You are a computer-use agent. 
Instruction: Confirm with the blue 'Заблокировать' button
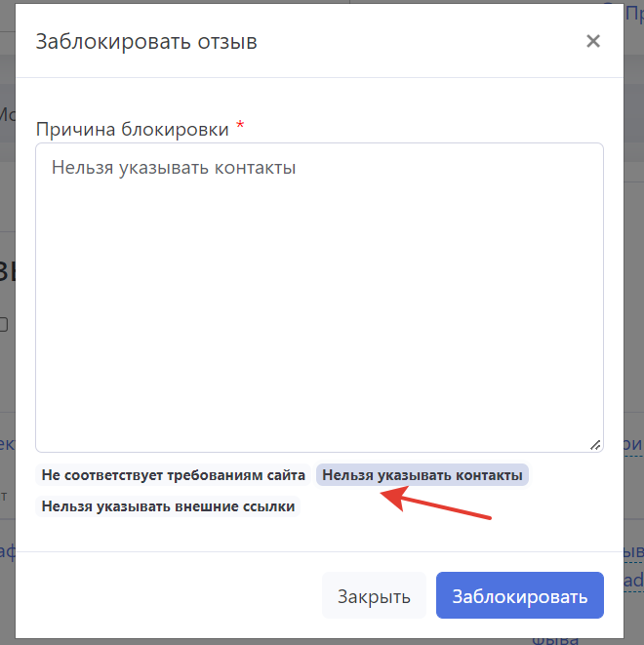point(519,596)
